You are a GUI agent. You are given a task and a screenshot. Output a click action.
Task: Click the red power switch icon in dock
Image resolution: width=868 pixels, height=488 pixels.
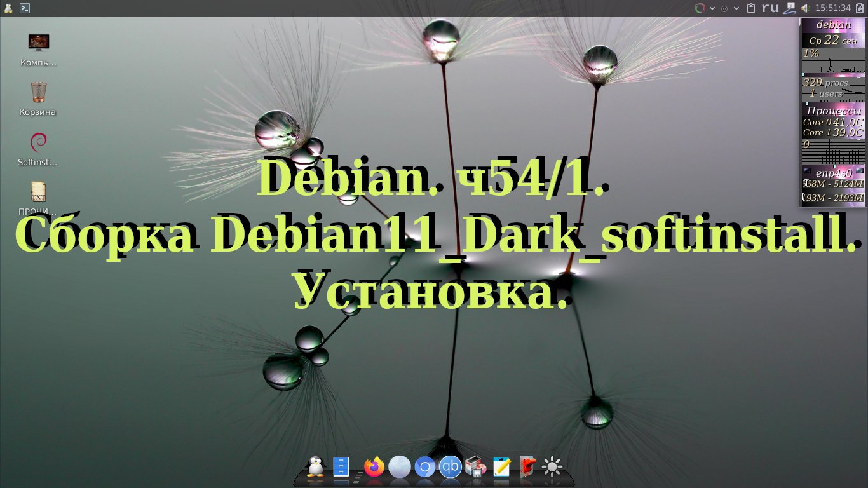[x=527, y=467]
